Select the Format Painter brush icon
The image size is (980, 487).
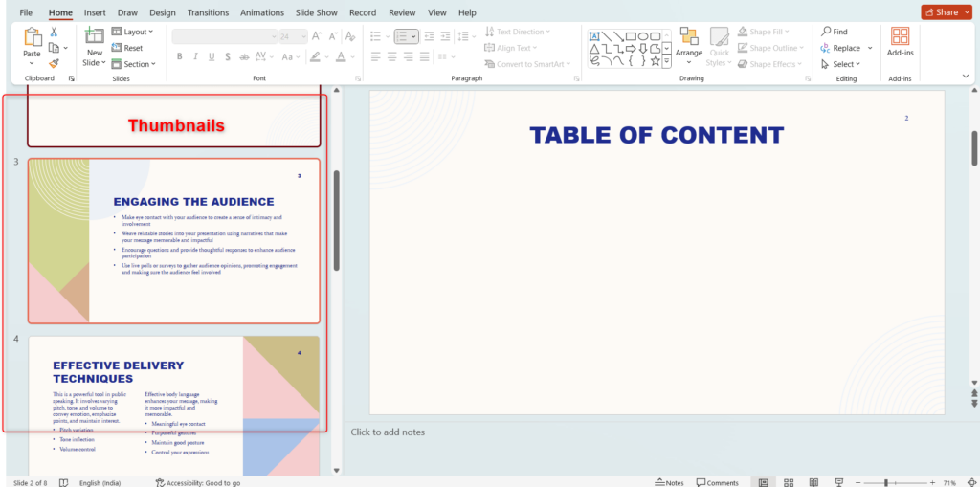[x=54, y=63]
